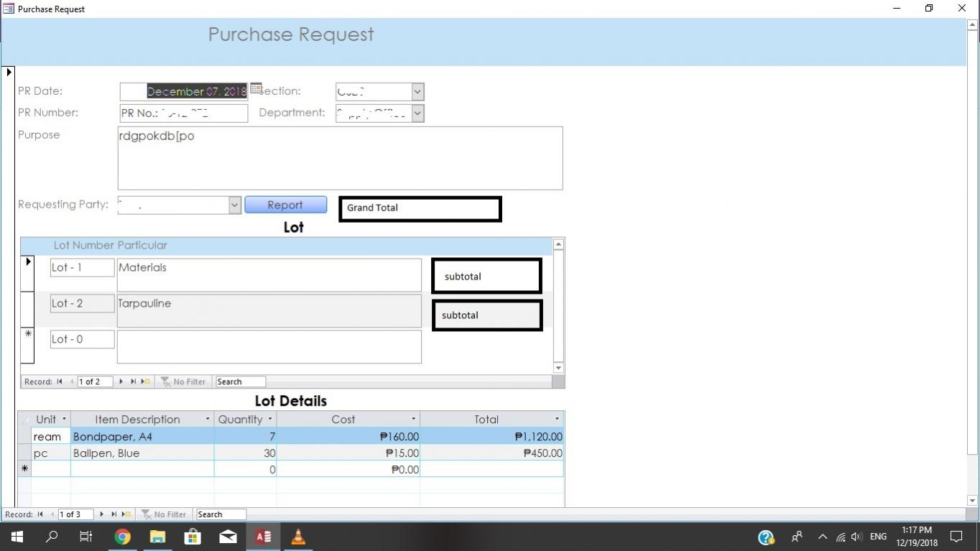Screen dimensions: 980x551
Task: Click the quantity cell showing 30
Action: (245, 453)
